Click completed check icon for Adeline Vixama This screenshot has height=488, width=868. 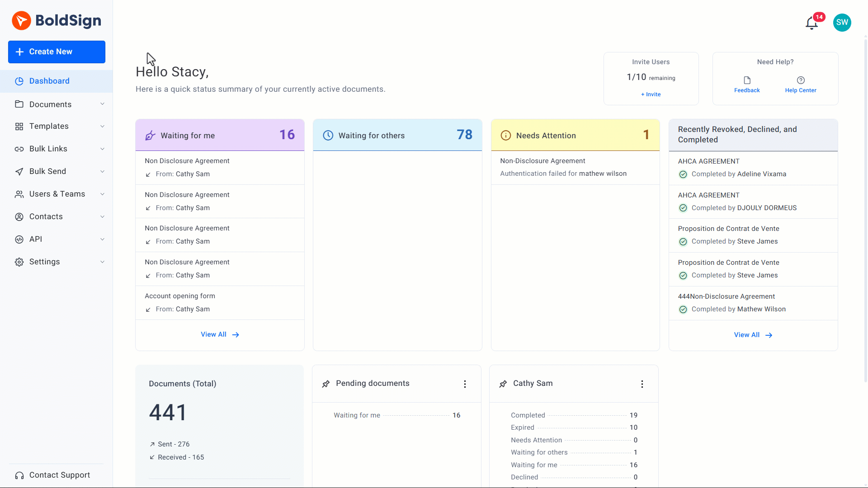tap(683, 174)
